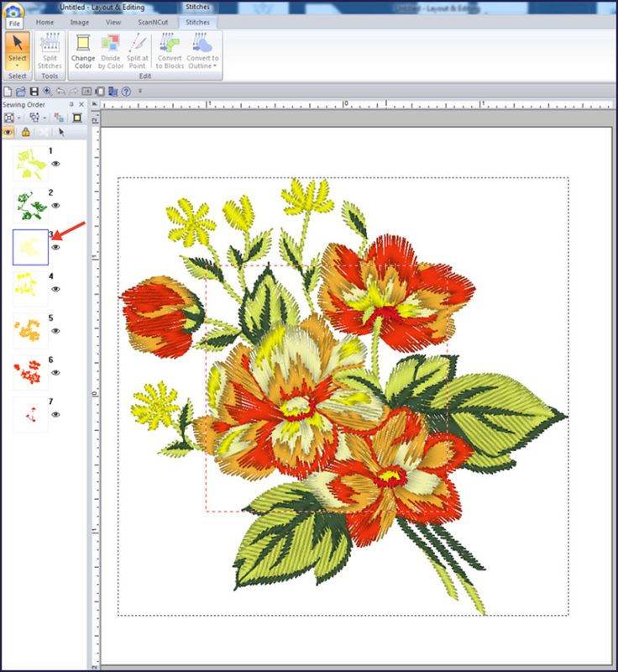Open a file using folder icon
This screenshot has height=672, width=618.
pos(20,92)
